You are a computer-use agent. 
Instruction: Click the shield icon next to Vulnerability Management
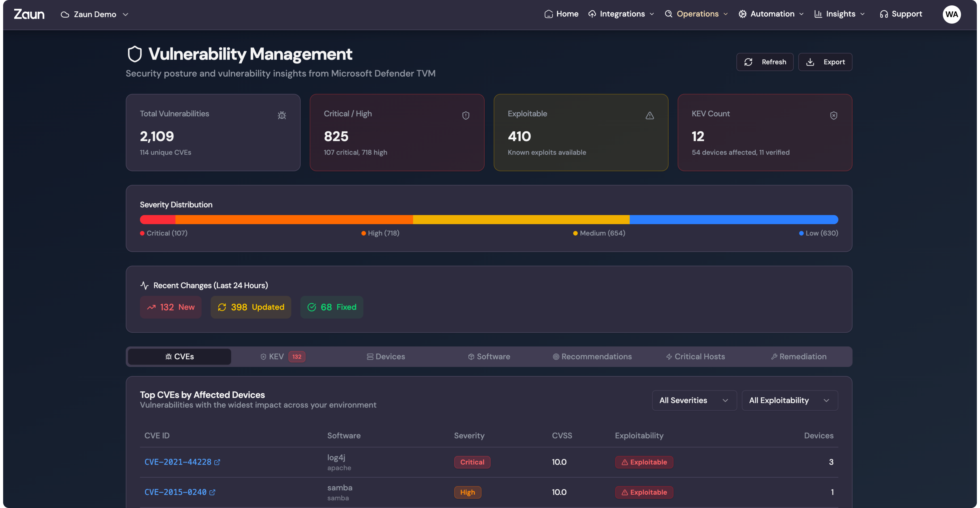point(135,54)
